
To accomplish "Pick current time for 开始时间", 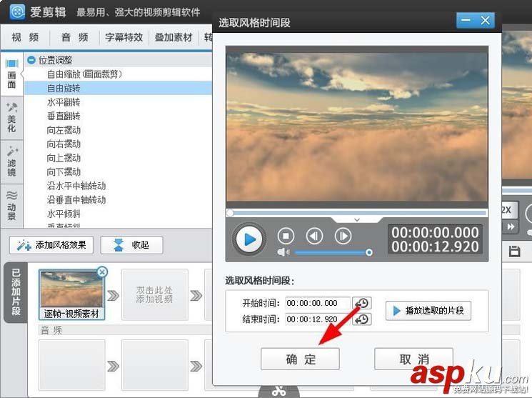I will pyautogui.click(x=362, y=303).
